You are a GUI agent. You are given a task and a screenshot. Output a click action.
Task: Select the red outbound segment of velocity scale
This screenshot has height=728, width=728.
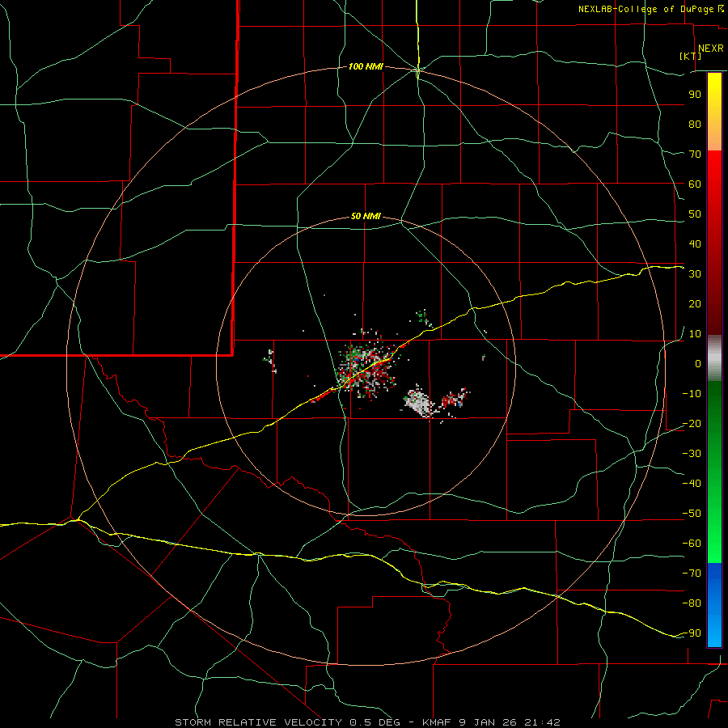pos(714,243)
